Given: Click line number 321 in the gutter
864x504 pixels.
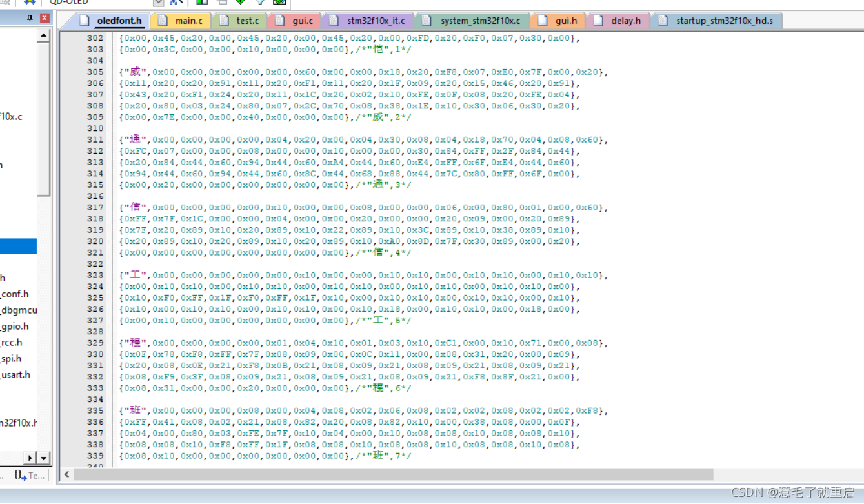Looking at the screenshot, I should [x=95, y=252].
